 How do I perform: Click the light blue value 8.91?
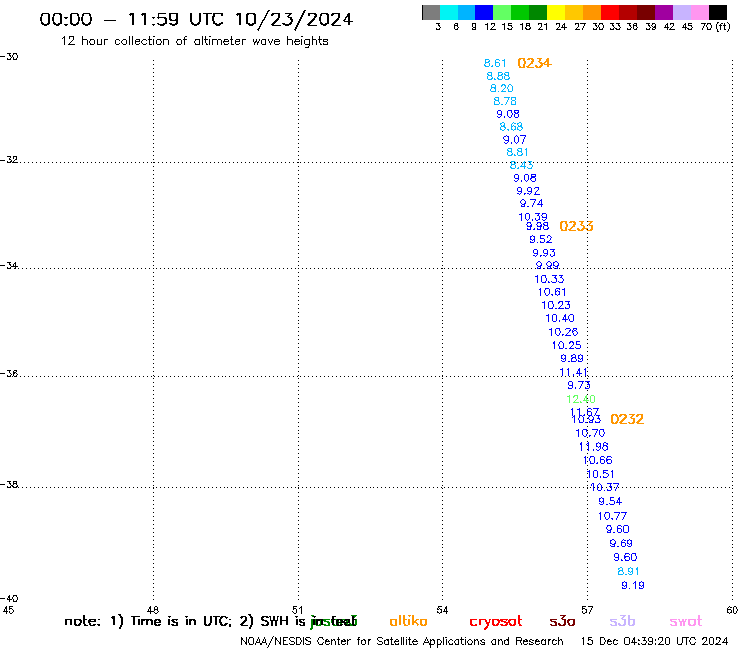629,572
